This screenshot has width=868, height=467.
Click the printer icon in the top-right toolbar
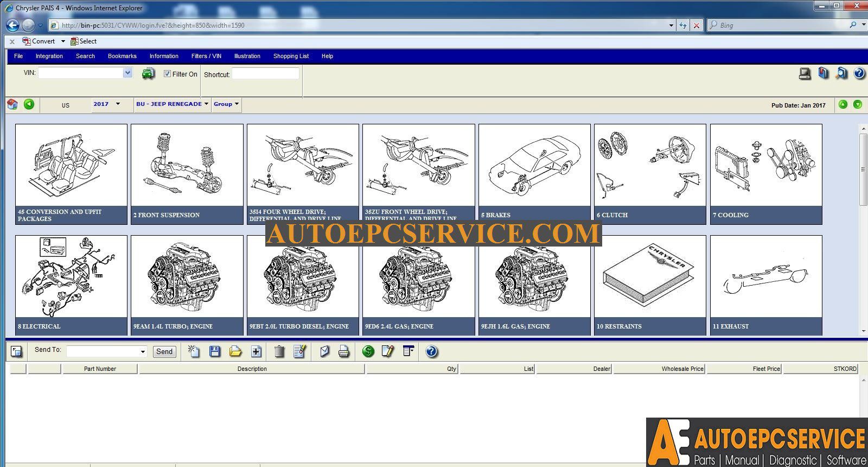click(805, 73)
